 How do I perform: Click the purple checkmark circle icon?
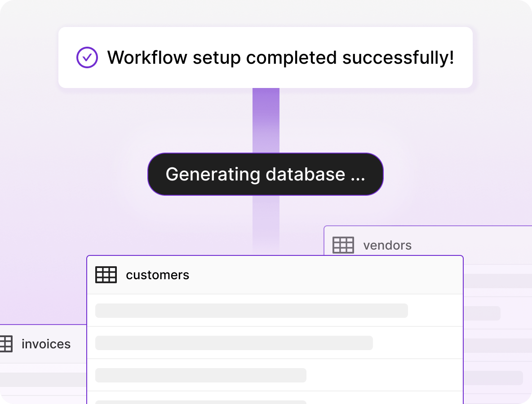(x=87, y=57)
